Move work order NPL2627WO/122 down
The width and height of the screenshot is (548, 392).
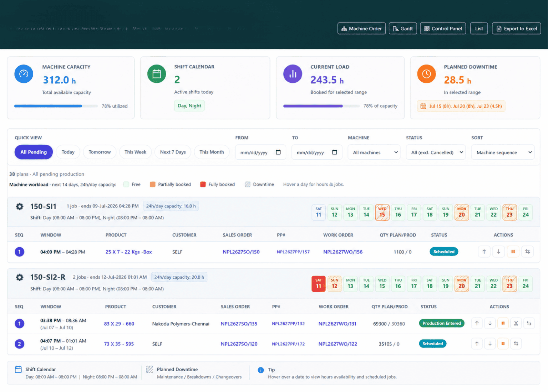[490, 344]
